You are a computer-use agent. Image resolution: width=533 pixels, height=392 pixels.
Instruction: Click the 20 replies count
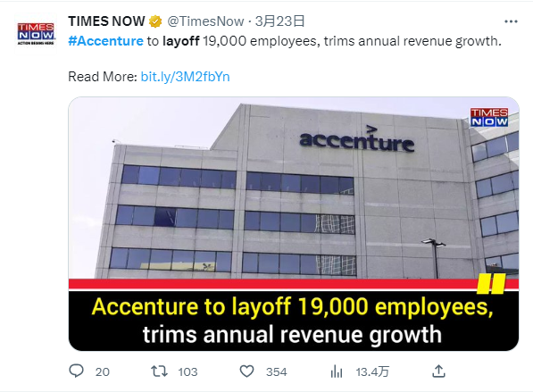click(103, 372)
